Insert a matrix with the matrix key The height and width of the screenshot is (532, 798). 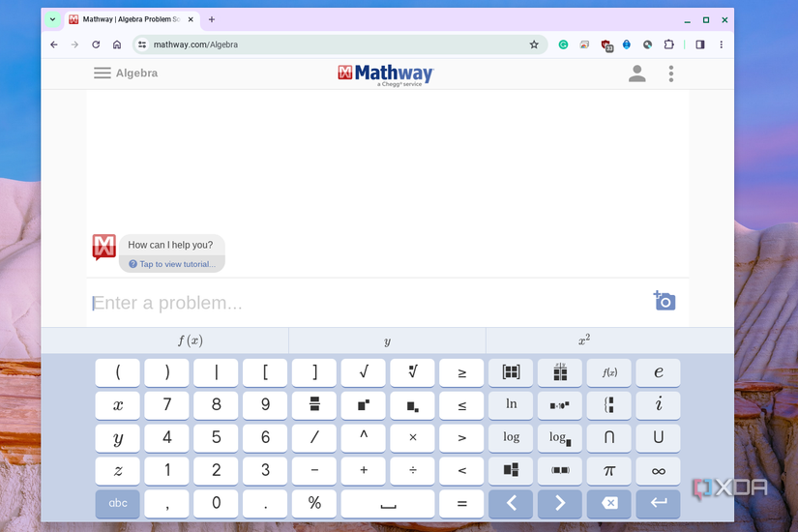pos(511,372)
